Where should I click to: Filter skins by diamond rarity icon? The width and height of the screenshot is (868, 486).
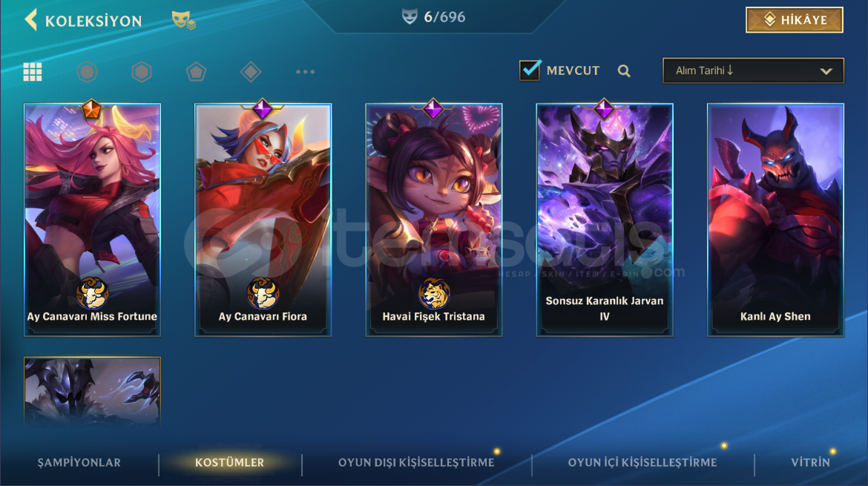pos(251,72)
